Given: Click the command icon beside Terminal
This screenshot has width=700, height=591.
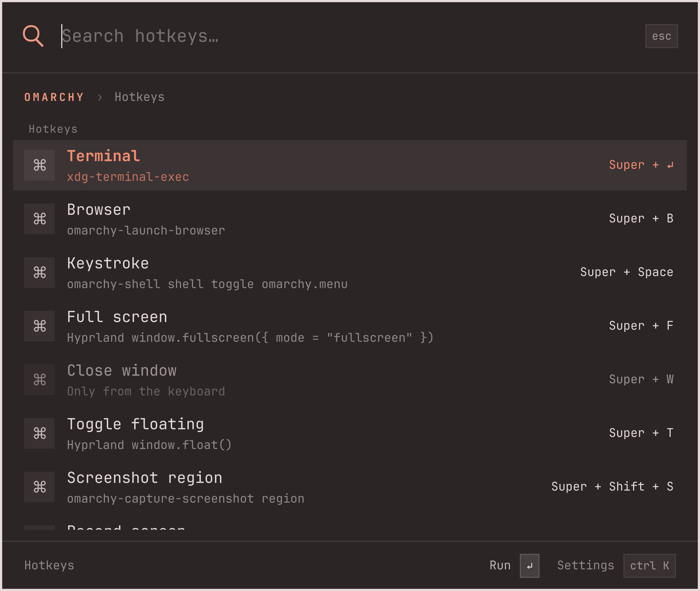Looking at the screenshot, I should click(x=39, y=165).
